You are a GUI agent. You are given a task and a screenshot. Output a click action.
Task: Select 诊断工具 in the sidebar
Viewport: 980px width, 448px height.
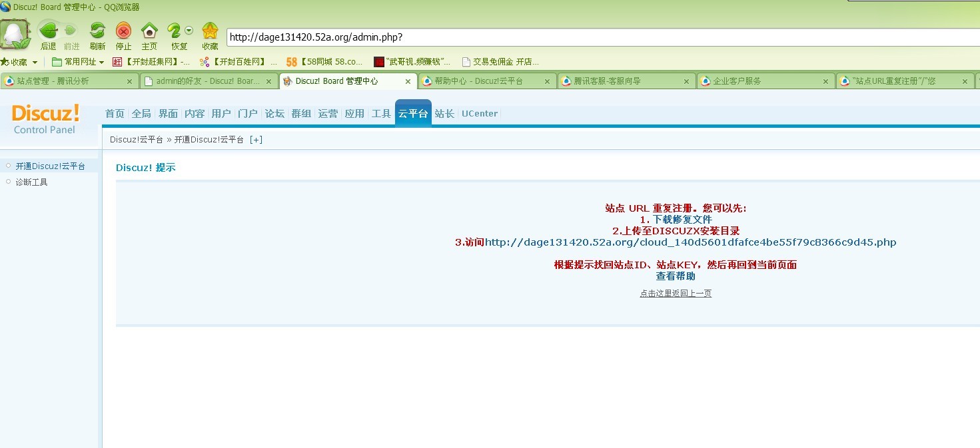tap(32, 182)
